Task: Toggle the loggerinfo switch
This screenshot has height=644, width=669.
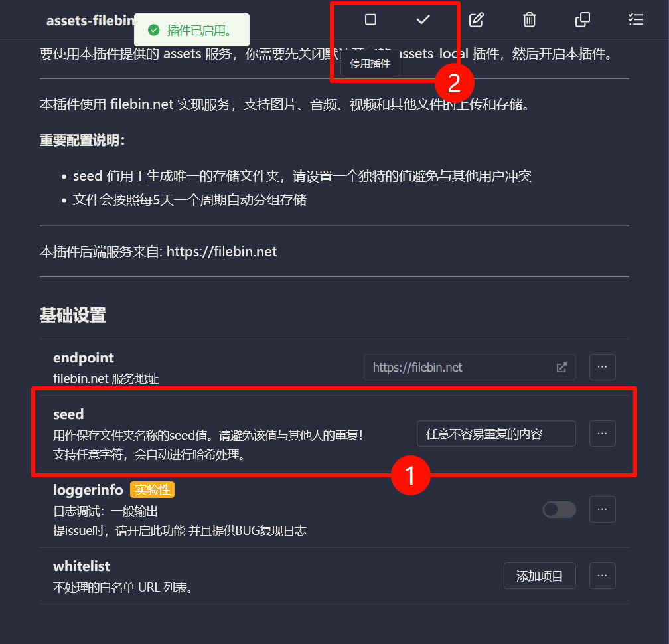Action: click(559, 510)
